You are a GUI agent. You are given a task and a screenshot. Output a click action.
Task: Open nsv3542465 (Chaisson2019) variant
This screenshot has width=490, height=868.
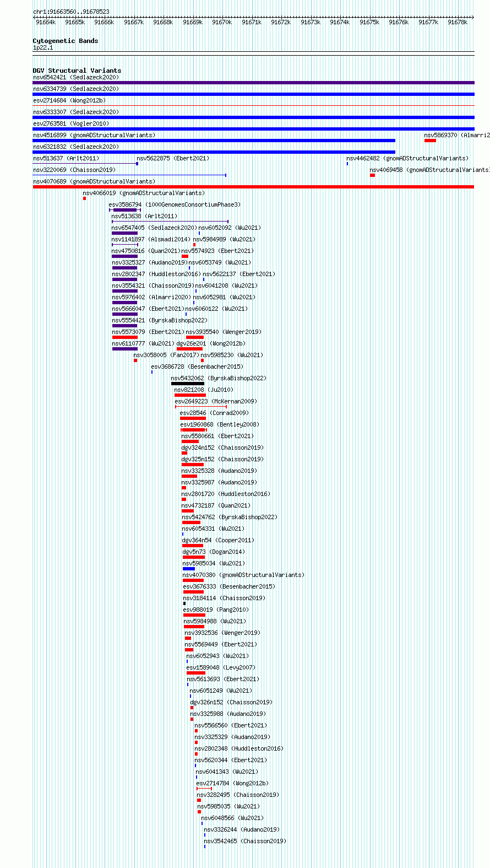click(245, 841)
